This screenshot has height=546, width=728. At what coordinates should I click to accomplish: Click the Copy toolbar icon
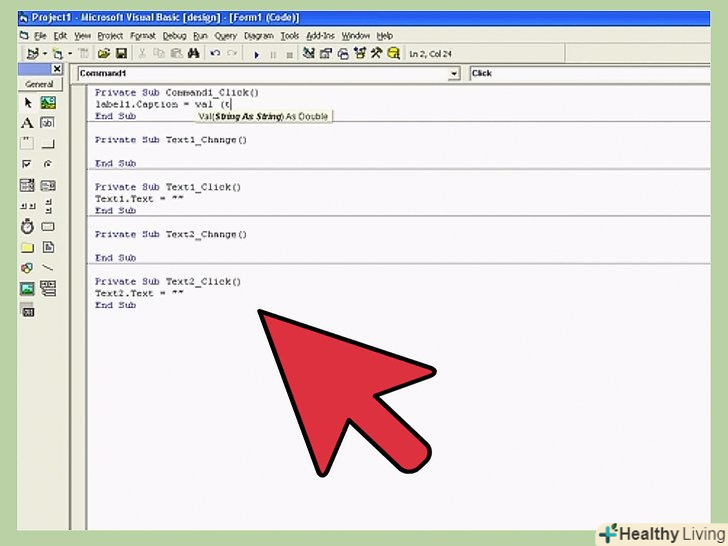point(159,54)
